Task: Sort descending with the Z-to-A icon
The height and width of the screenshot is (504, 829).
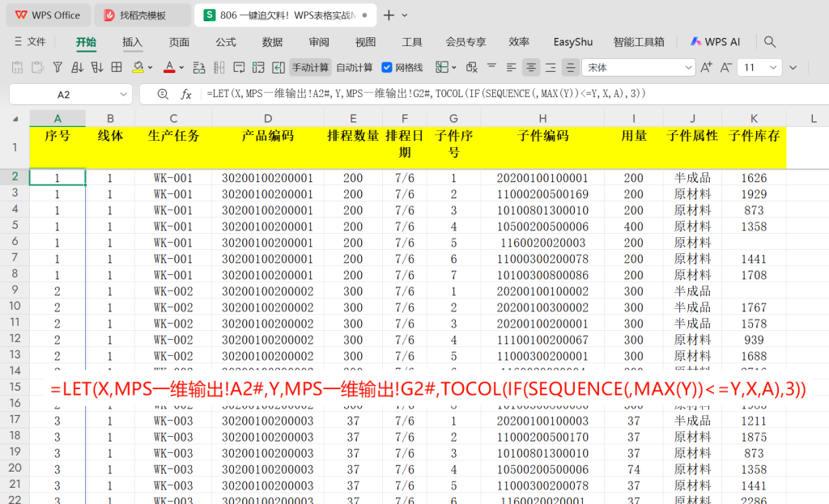Action: point(97,68)
